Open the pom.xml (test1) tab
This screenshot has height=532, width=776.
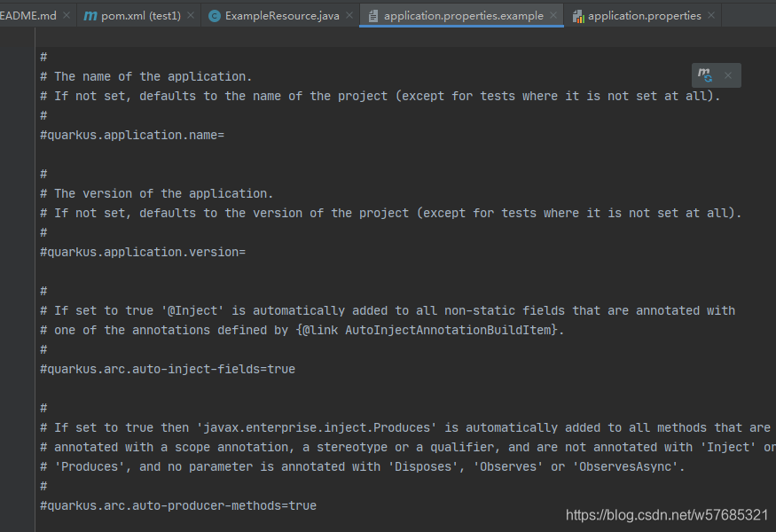click(140, 16)
